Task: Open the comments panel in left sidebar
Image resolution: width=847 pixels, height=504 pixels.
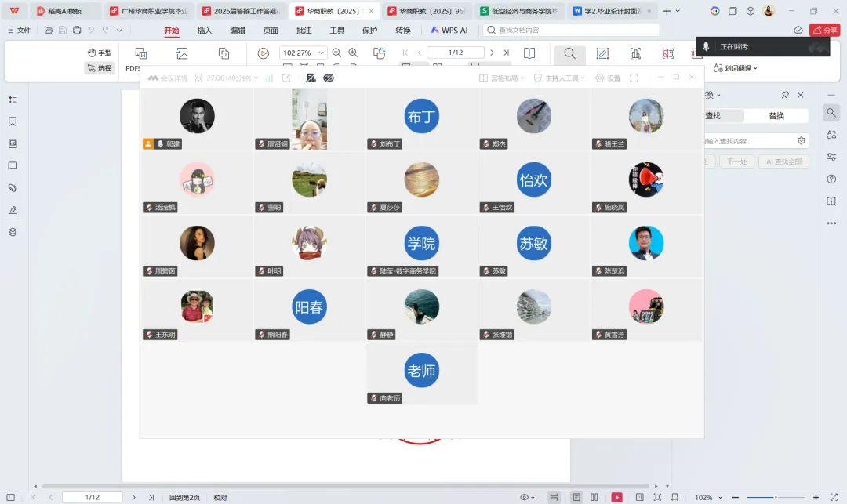Action: (13, 165)
